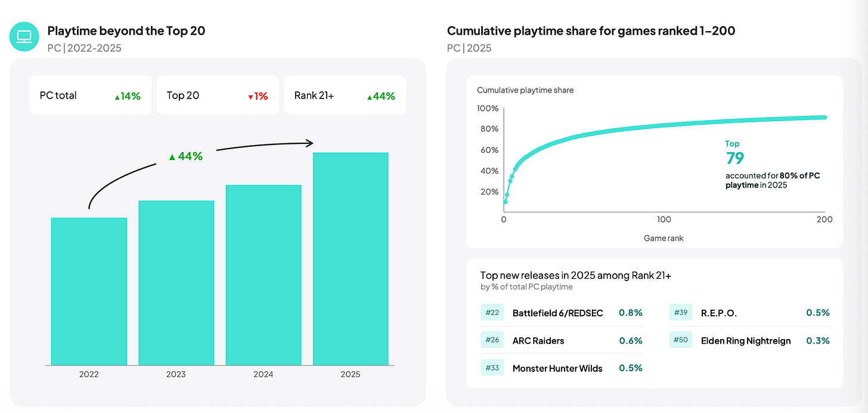Click the green up-arrow beside 14%
The width and height of the screenshot is (868, 413).
click(x=117, y=96)
